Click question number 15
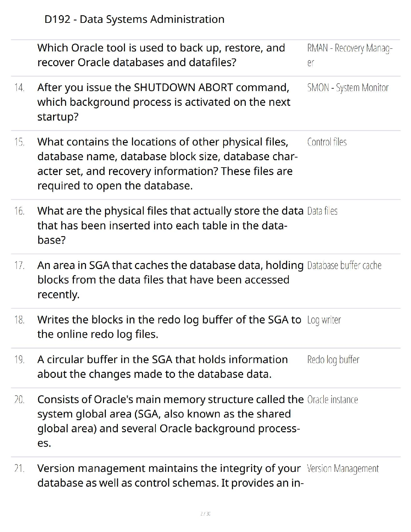411x532 pixels. [19, 142]
